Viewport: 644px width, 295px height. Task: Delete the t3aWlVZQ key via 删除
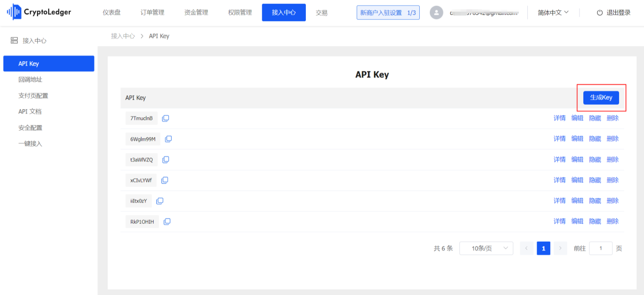[613, 160]
